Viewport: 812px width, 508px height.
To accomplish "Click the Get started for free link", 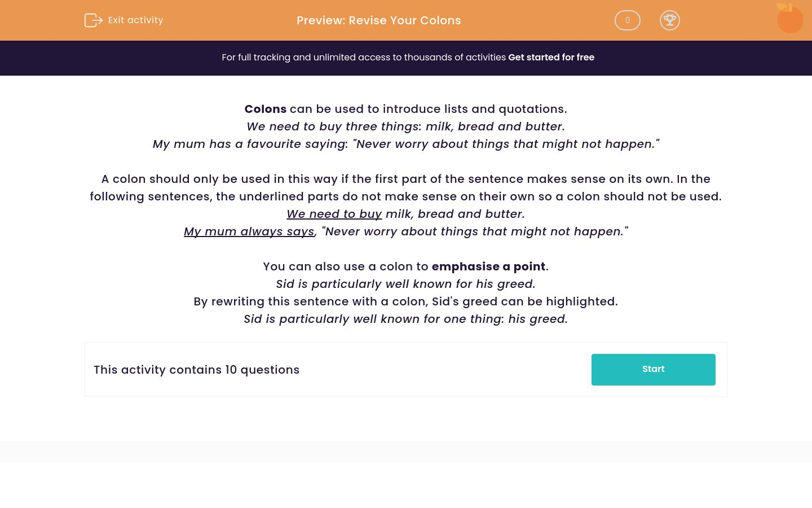I will point(551,58).
